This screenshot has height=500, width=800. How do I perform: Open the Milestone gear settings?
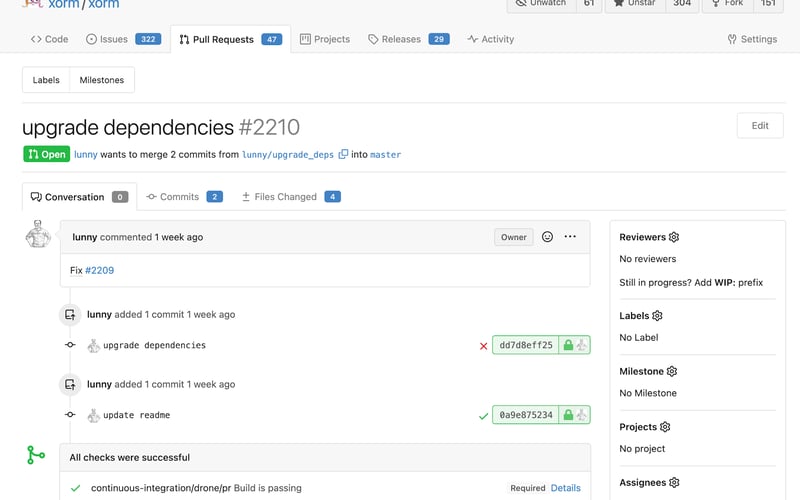pyautogui.click(x=672, y=371)
